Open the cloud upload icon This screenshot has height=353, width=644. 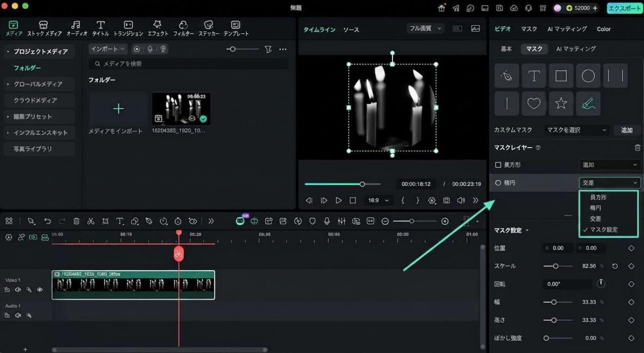click(x=514, y=8)
